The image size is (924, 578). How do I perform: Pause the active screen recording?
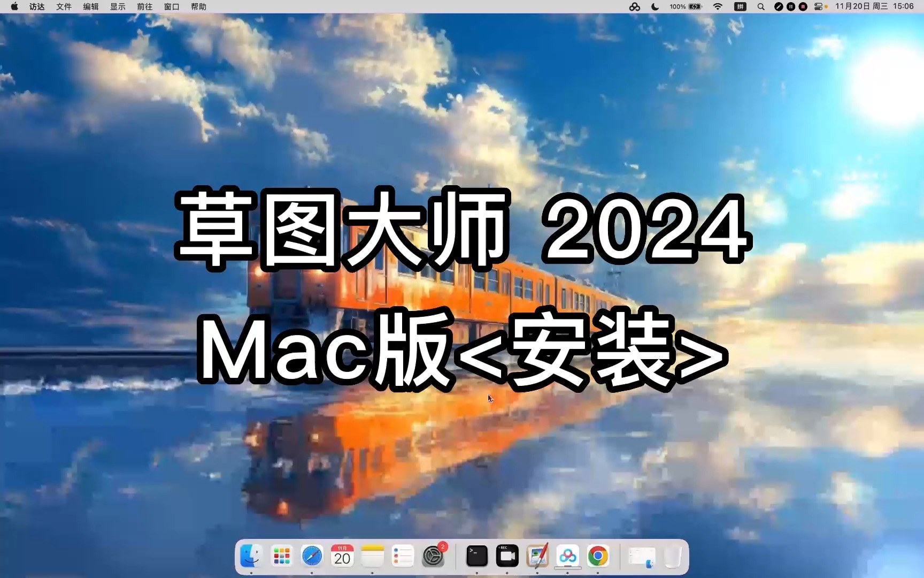pos(790,6)
